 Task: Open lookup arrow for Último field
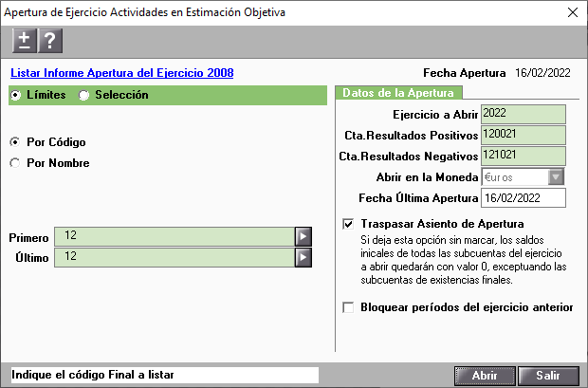pyautogui.click(x=303, y=257)
